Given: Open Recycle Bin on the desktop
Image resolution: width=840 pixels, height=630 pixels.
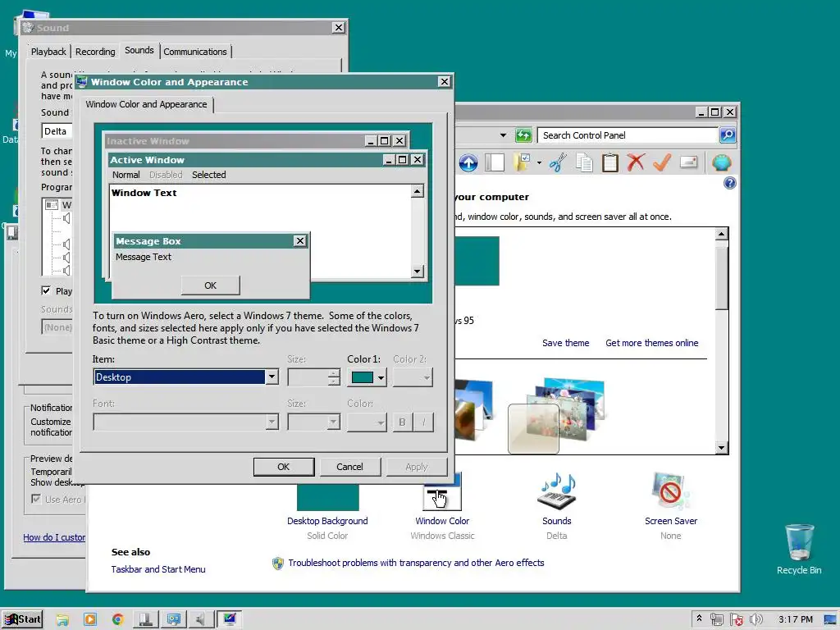Looking at the screenshot, I should 799,549.
